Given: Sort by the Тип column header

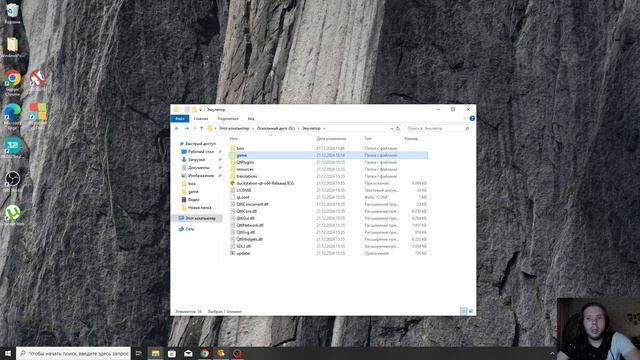Looking at the screenshot, I should pyautogui.click(x=368, y=139).
